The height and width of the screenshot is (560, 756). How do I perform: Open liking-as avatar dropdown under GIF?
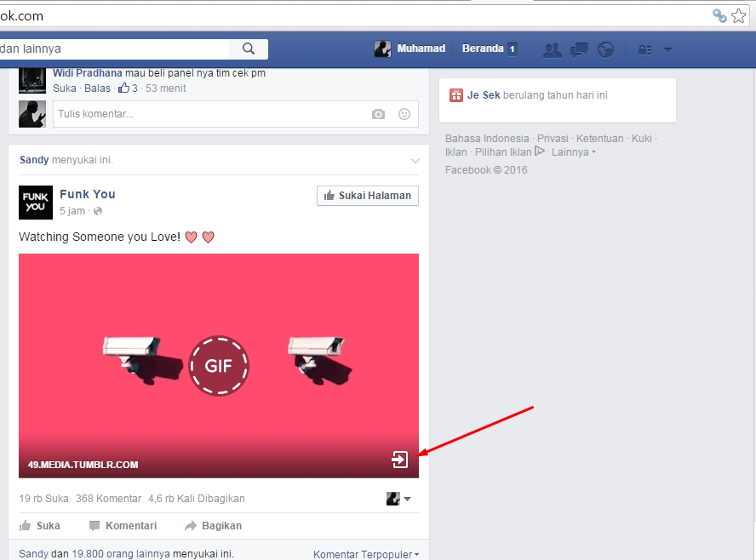click(x=398, y=499)
